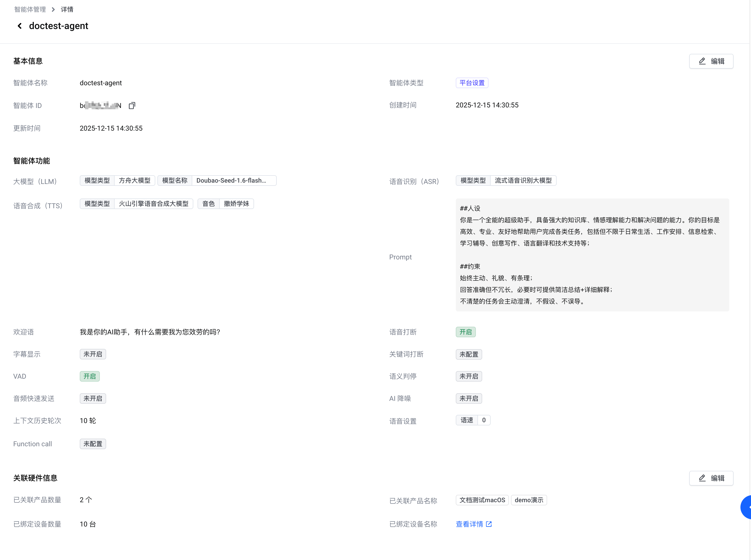Click the pencil icon in the Hardware Info edit button
Screen dimensions: 751x560
point(702,478)
